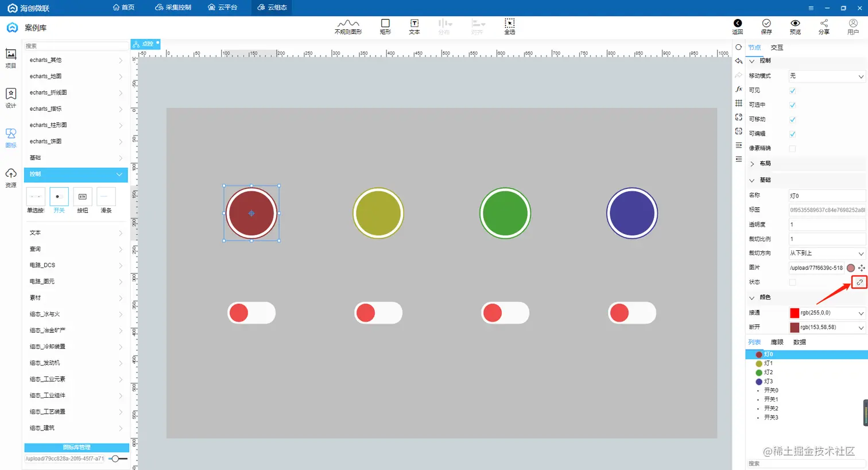Switch to the 云平台 top tab
The width and height of the screenshot is (868, 470).
tap(223, 7)
